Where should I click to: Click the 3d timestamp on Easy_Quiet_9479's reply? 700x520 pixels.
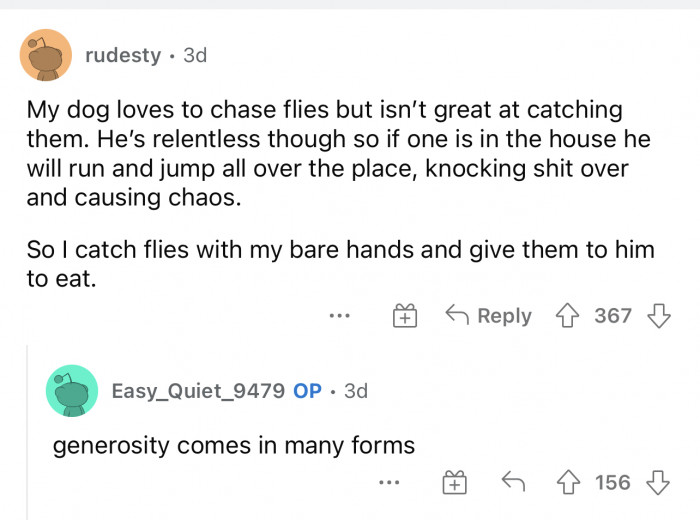tap(355, 390)
